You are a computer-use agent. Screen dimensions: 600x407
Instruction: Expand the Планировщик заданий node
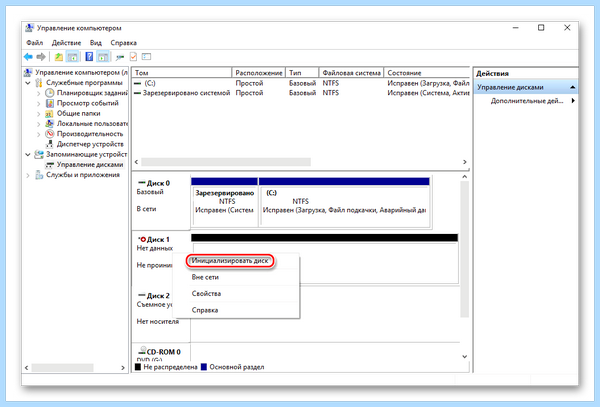38,93
